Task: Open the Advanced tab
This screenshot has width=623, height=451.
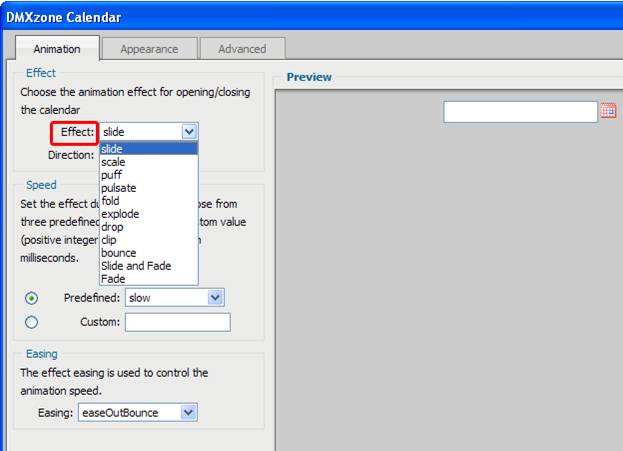Action: click(242, 49)
